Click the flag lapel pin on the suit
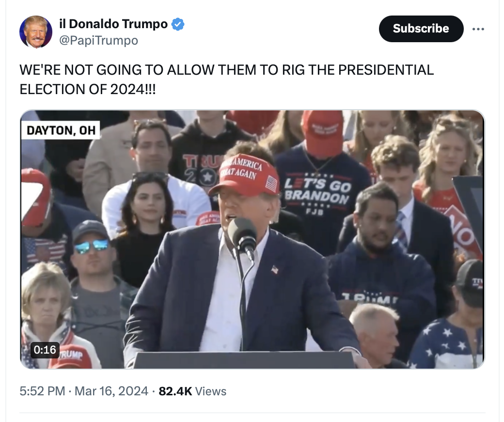 click(x=274, y=269)
